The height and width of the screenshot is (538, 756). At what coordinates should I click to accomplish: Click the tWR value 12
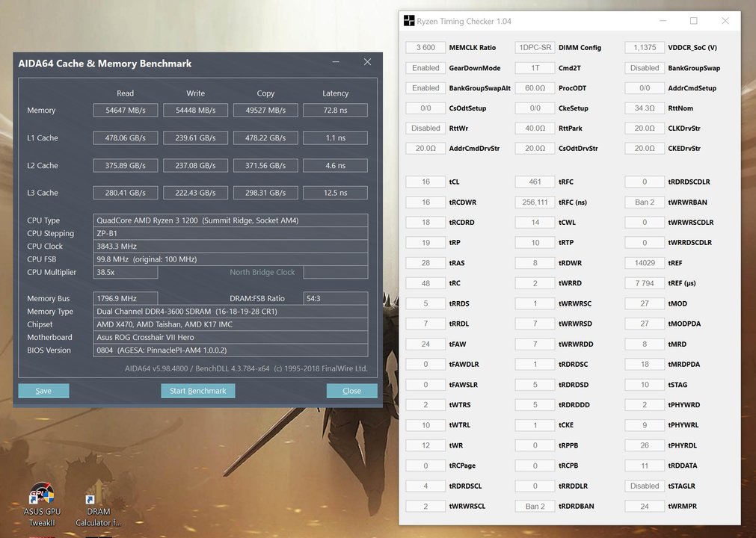425,445
